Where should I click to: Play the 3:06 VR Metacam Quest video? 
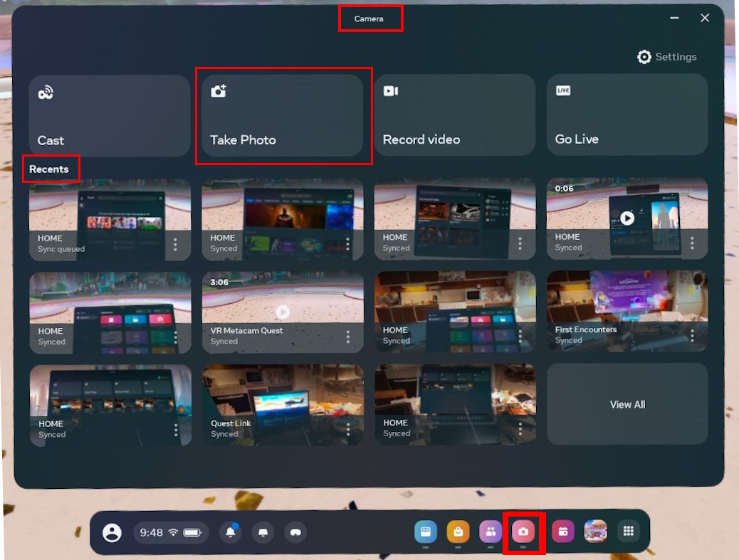(283, 312)
